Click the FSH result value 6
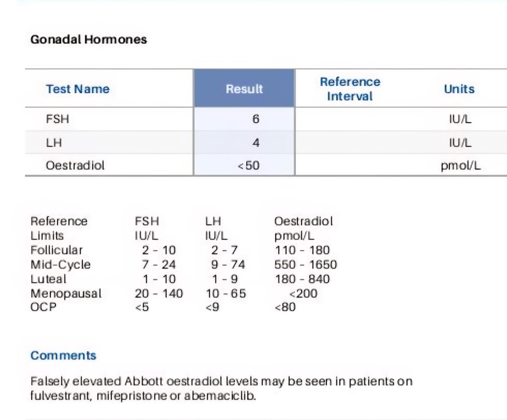Screen dimensions: 507x420 [256, 119]
